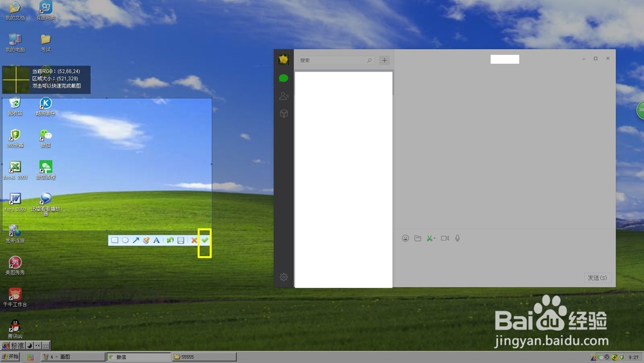Open the 考试 desktop folder
Image resolution: width=644 pixels, height=363 pixels.
click(x=46, y=43)
